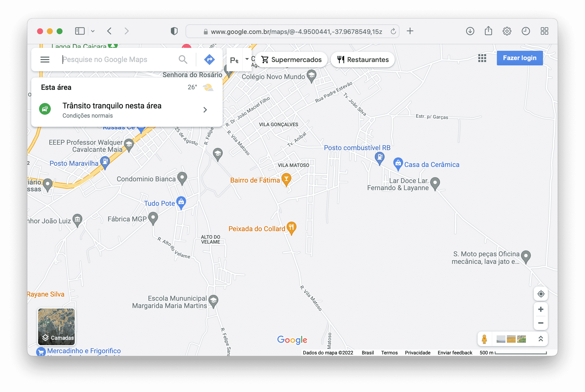Filter by Restaurantes

point(363,60)
